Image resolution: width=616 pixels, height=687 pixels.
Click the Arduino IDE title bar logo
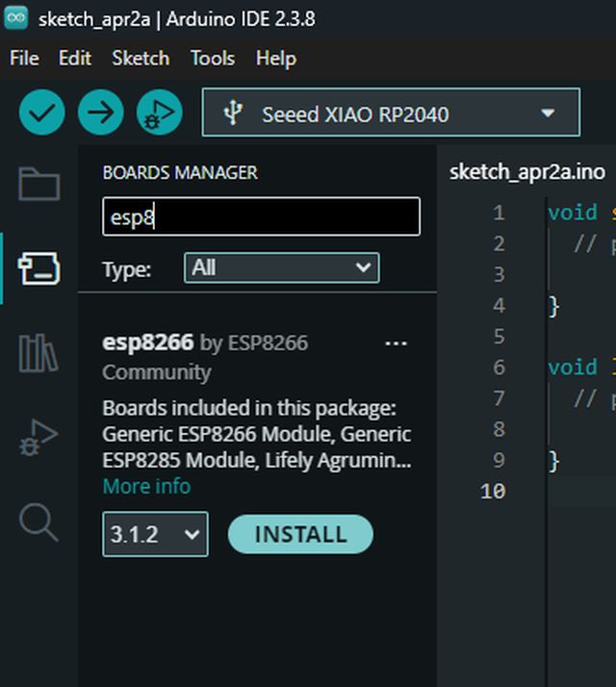(x=17, y=18)
